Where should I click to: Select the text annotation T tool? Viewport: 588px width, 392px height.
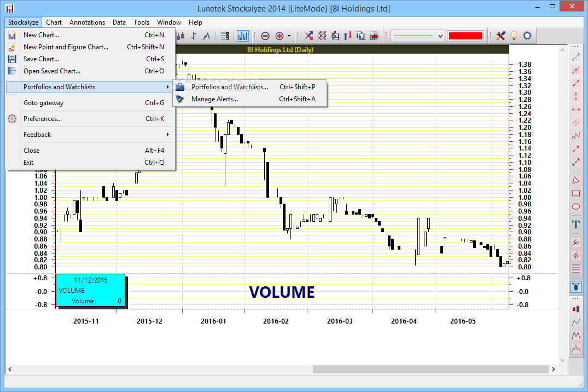[576, 224]
